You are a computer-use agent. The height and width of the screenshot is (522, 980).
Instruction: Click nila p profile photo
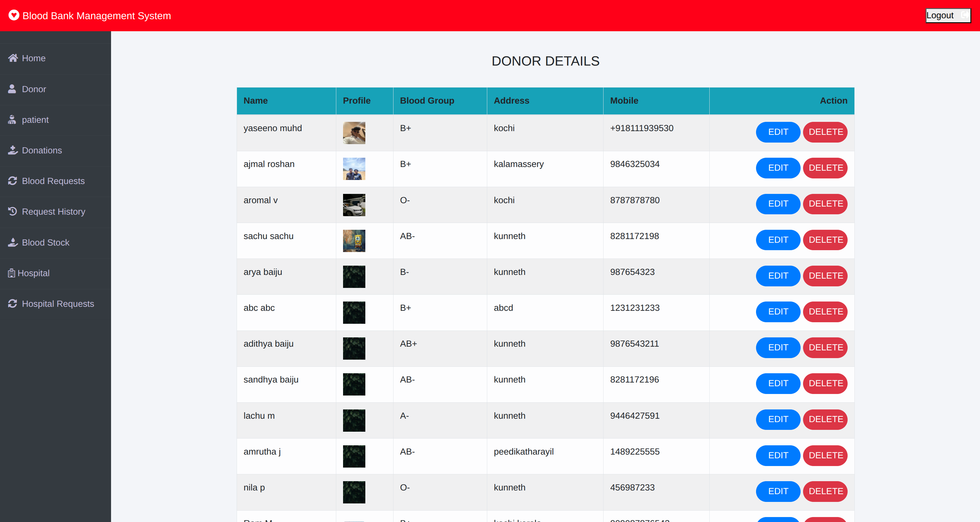(x=354, y=492)
